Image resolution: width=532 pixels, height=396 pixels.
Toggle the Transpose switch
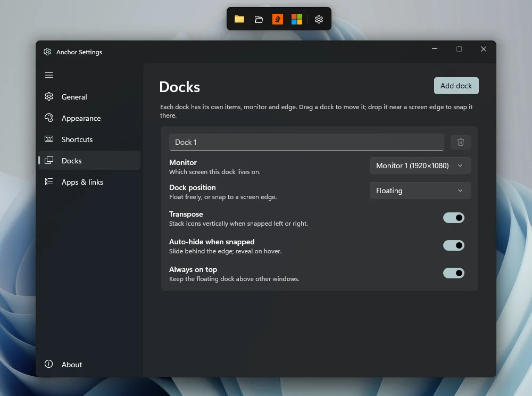click(x=454, y=218)
